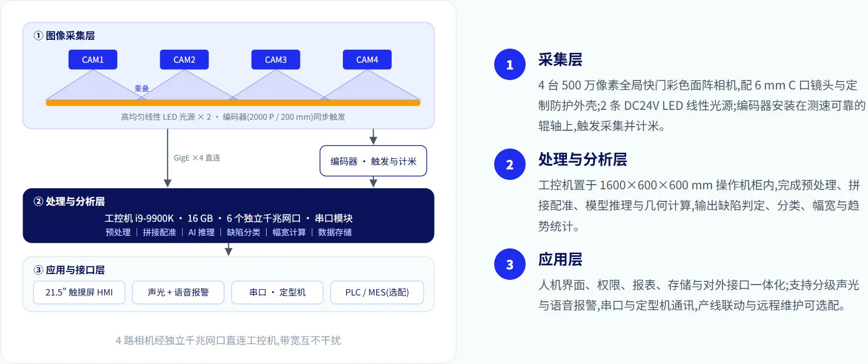Click the 缺陷分类 item
The width and height of the screenshot is (868, 364).
pyautogui.click(x=243, y=232)
